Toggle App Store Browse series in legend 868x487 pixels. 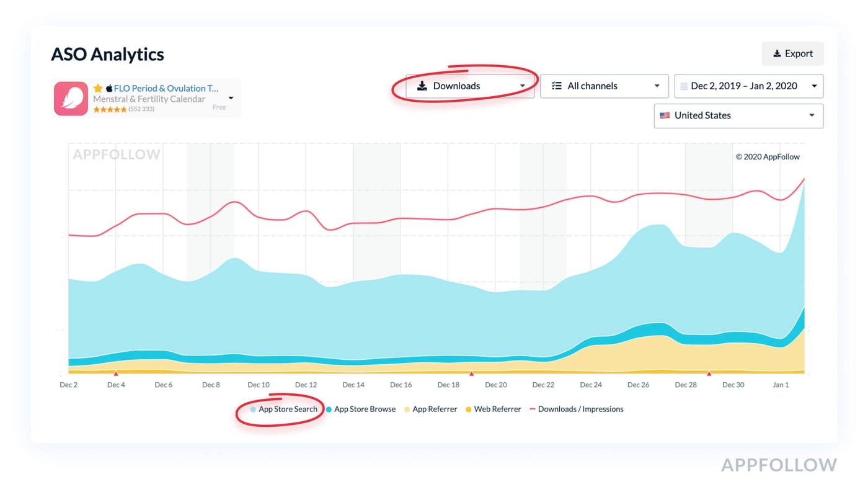pos(365,409)
